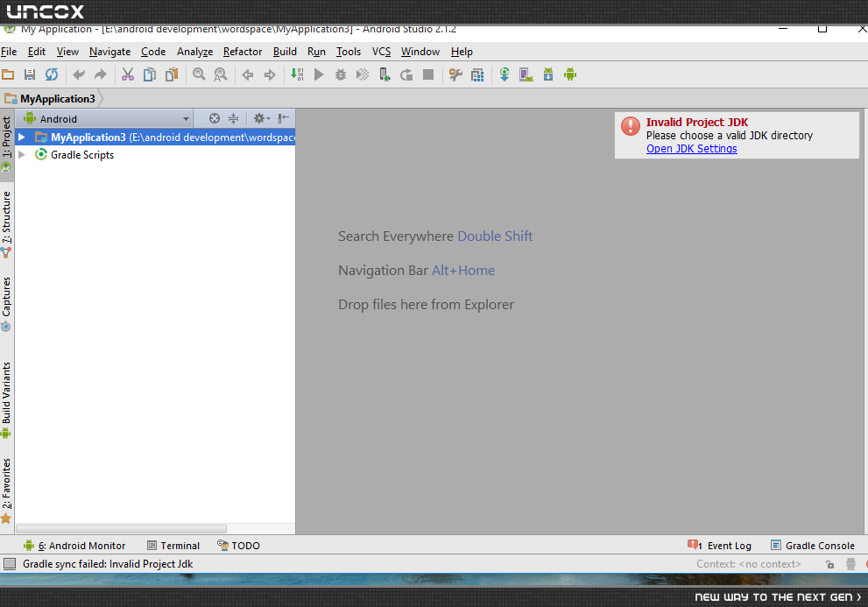Open the Window menu
Viewport: 868px width, 607px height.
pyautogui.click(x=420, y=52)
